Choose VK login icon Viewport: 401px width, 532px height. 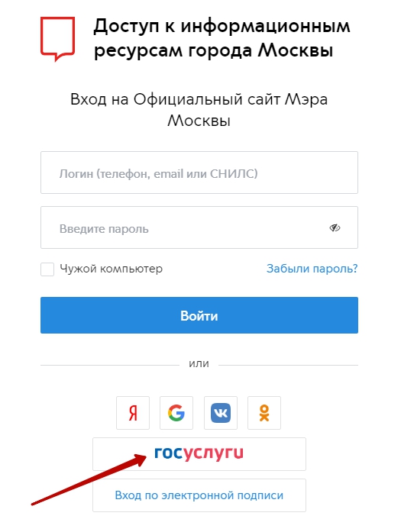221,413
